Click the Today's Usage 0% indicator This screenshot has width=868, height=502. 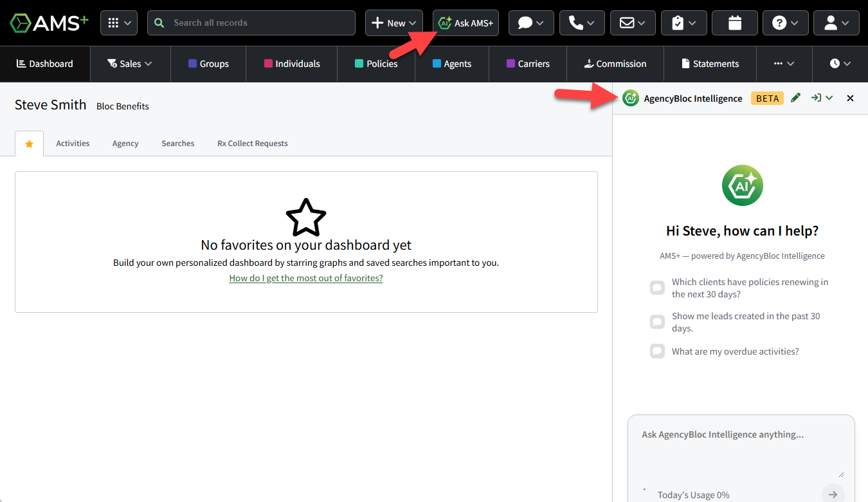click(x=693, y=495)
